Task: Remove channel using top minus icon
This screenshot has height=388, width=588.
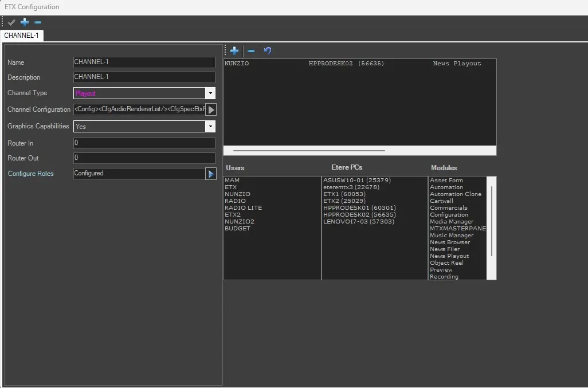Action: tap(38, 22)
